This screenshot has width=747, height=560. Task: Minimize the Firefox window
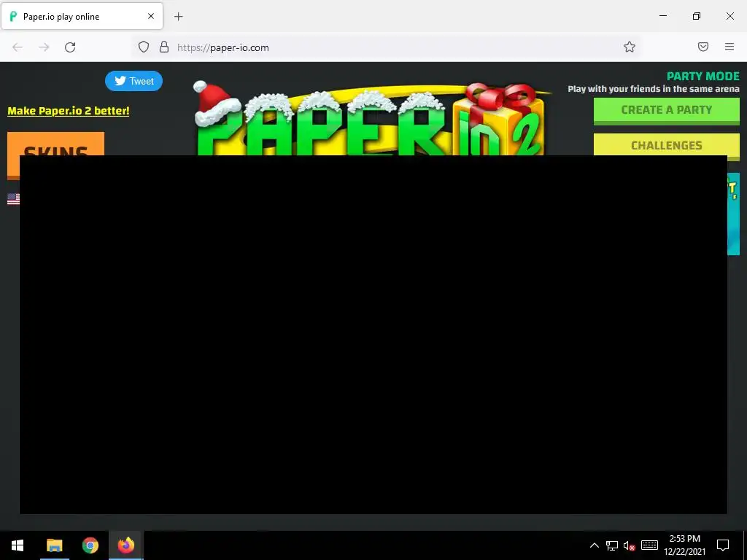(662, 16)
